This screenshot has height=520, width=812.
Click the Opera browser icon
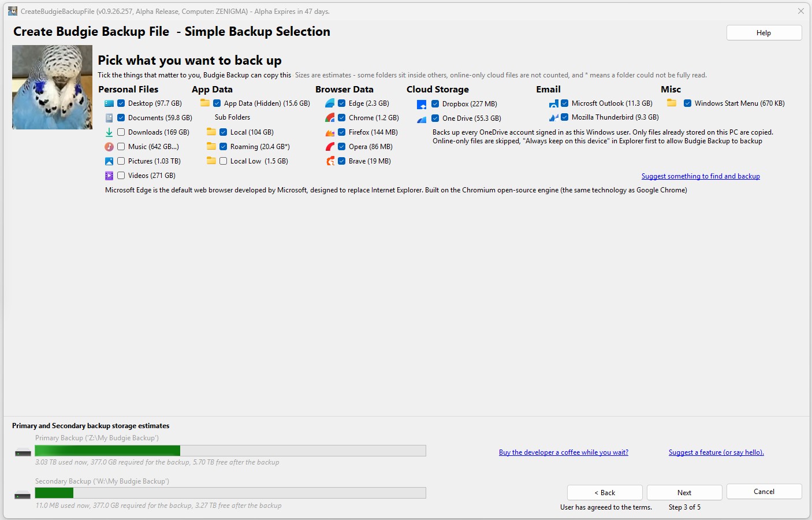tap(330, 147)
